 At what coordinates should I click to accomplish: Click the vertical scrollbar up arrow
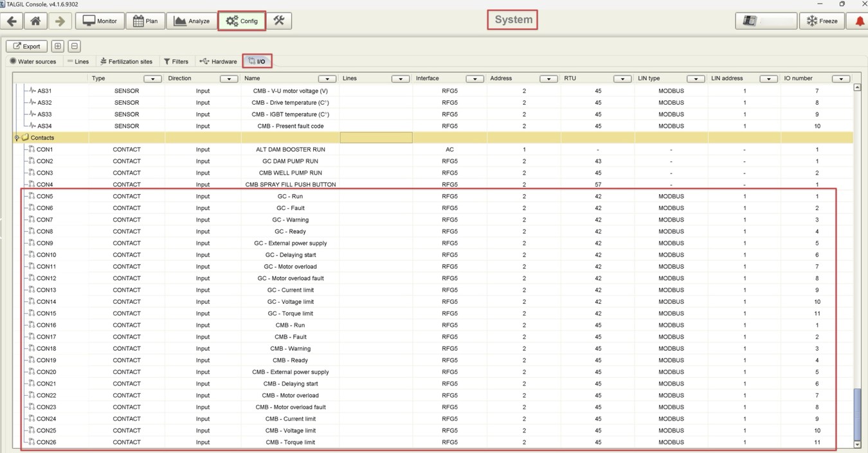(x=857, y=87)
